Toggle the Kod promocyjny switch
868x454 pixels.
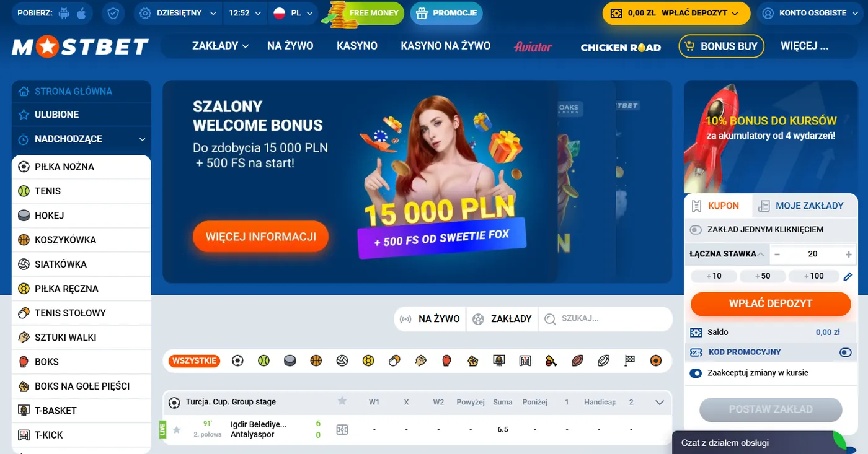tap(846, 352)
